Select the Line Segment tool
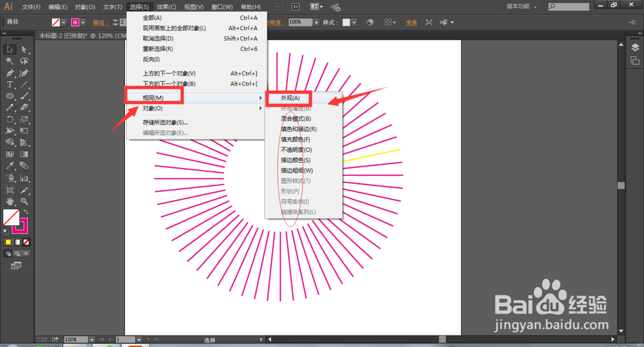Screen dimensions: 644x347 coord(24,84)
